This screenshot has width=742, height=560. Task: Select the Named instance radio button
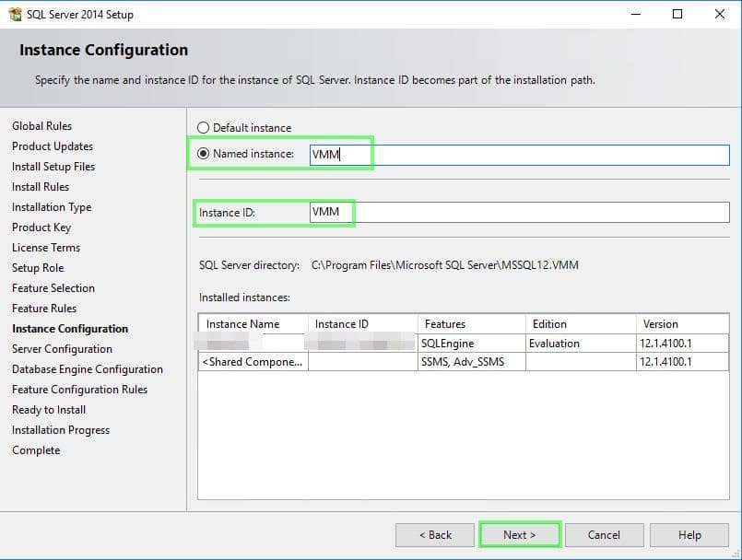(x=203, y=154)
